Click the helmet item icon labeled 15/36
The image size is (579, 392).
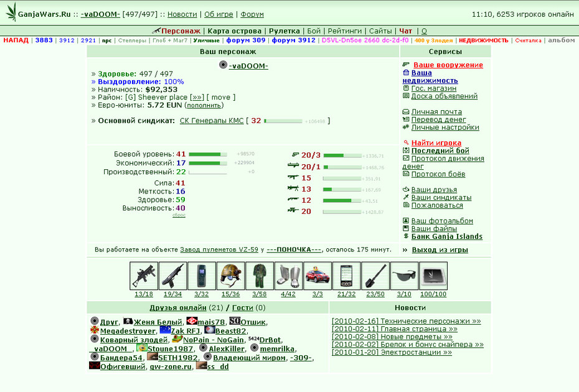click(x=230, y=276)
